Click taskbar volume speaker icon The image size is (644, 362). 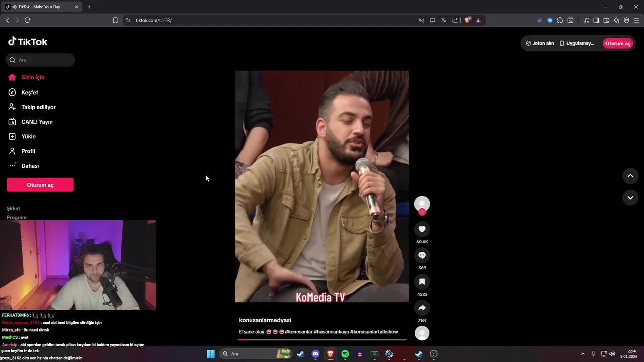(612, 354)
